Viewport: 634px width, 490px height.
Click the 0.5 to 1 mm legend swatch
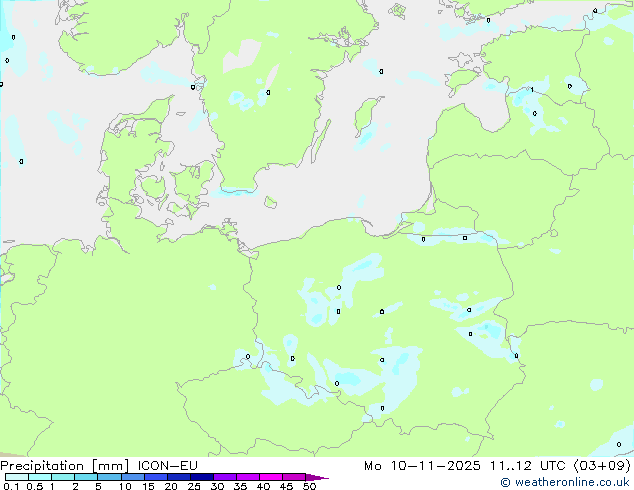coord(40,477)
